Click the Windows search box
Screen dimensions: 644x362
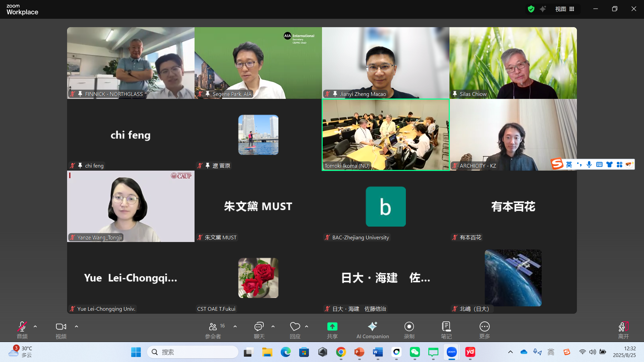(x=193, y=352)
